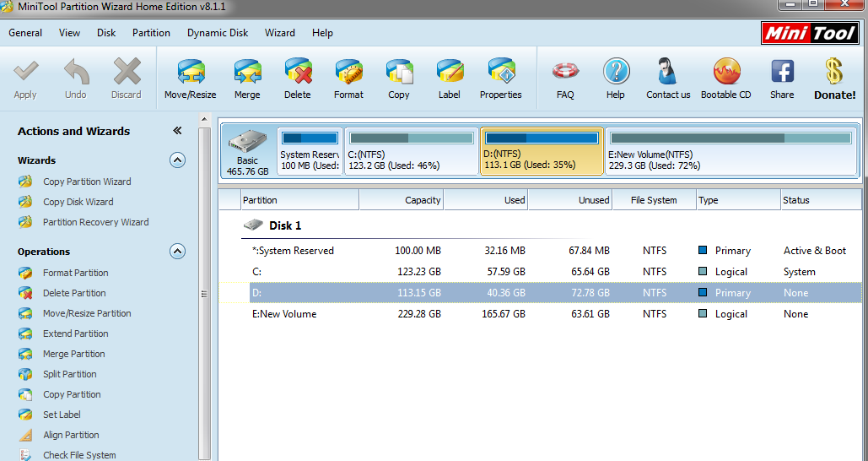Open the General menu
868x461 pixels.
click(x=25, y=33)
